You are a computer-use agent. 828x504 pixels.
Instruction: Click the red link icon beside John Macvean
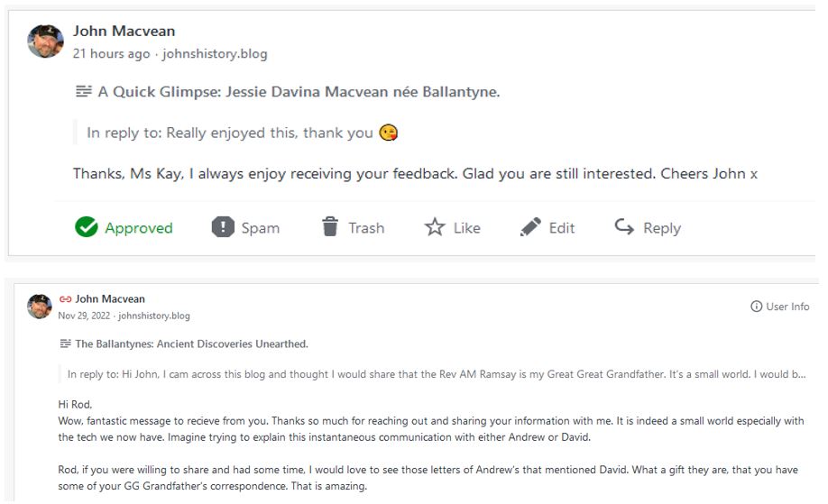pyautogui.click(x=65, y=299)
